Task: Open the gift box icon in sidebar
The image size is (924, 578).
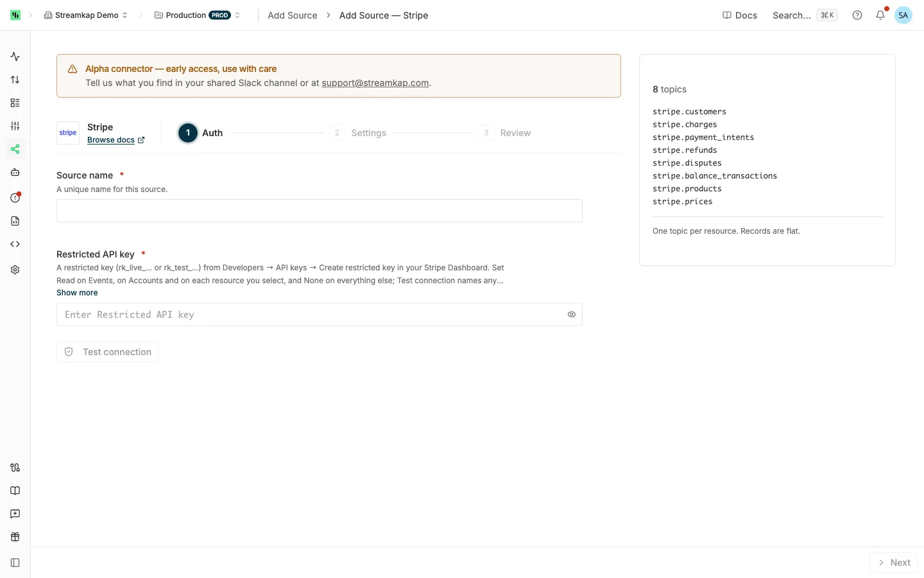Action: tap(15, 537)
